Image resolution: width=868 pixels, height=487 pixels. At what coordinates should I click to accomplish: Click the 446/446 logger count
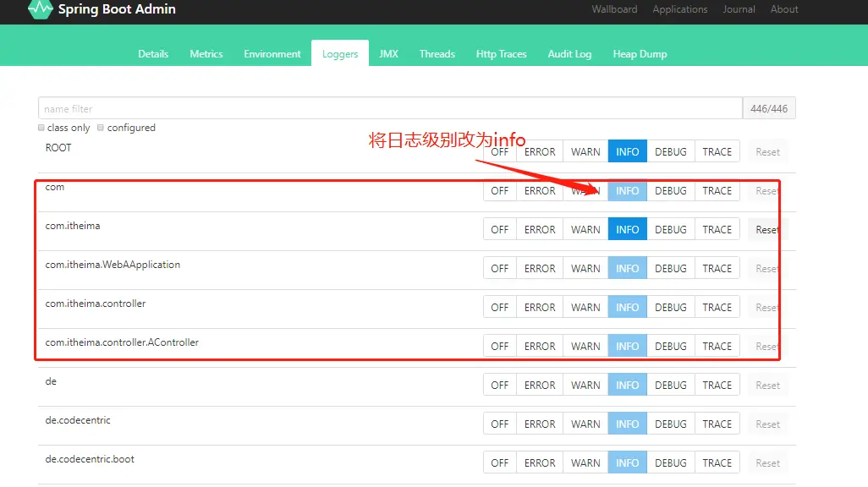pos(769,108)
